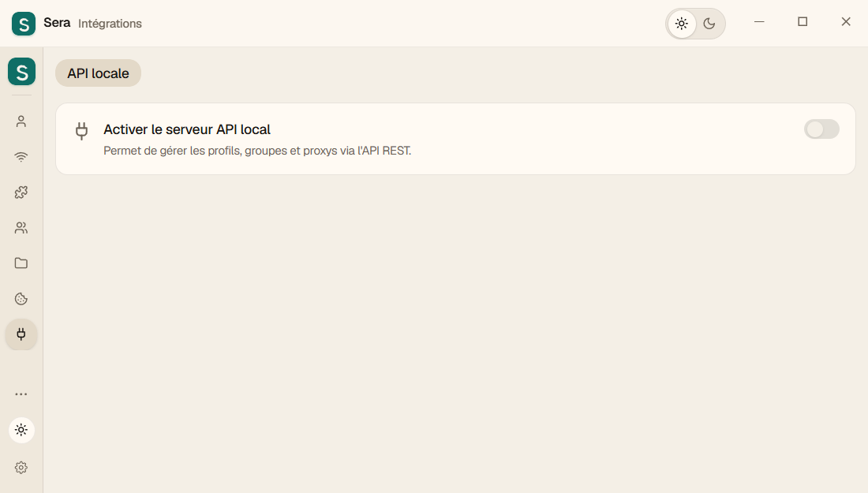The height and width of the screenshot is (493, 868).
Task: Click the 'Activer le serveur API local' heading
Action: click(x=186, y=129)
